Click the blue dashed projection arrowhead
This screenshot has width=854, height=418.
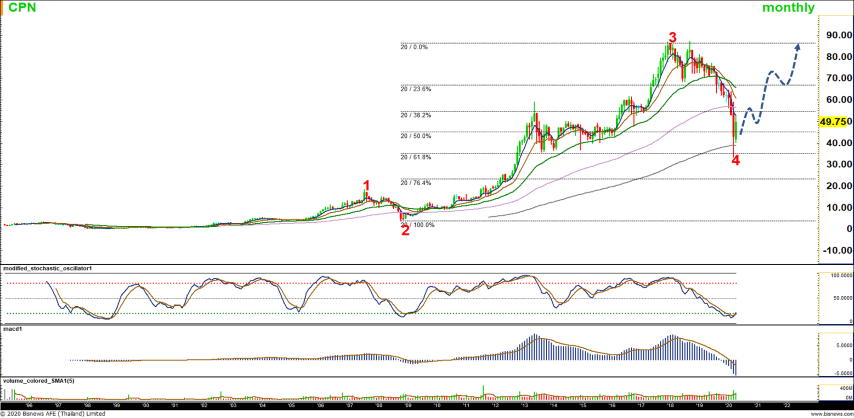click(x=797, y=46)
